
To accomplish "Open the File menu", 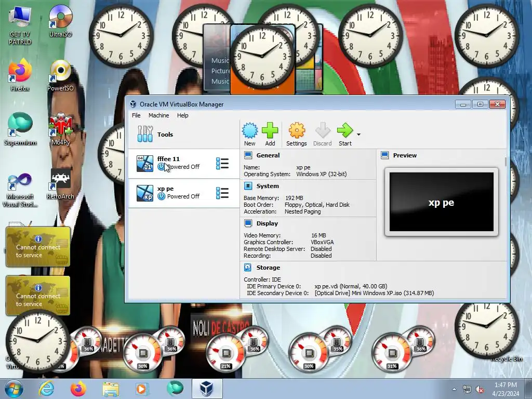I will 136,115.
